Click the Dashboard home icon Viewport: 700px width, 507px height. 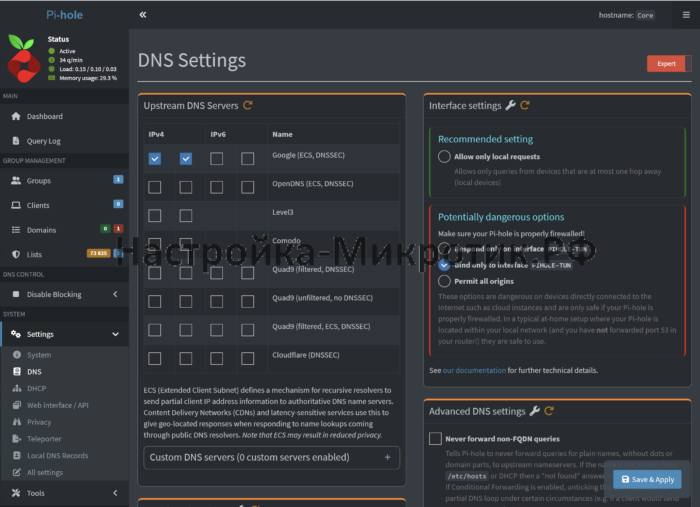click(x=16, y=116)
